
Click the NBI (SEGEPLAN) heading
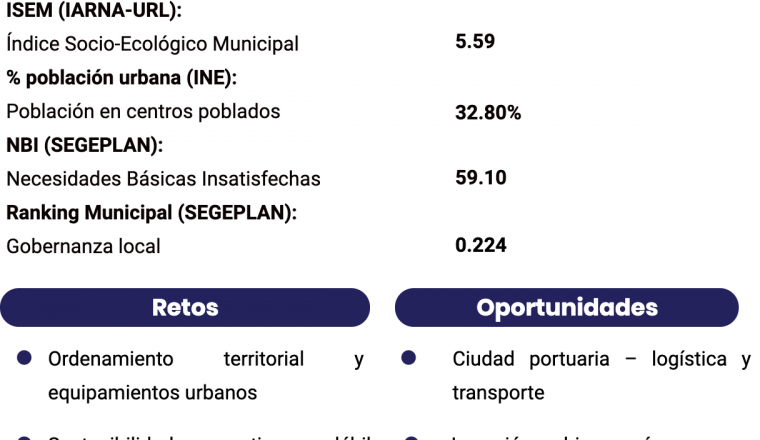pos(84,145)
